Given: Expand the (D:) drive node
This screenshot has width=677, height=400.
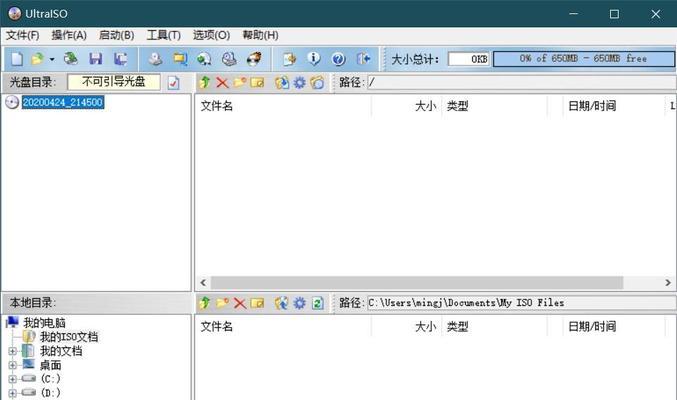Looking at the screenshot, I should click(13, 393).
